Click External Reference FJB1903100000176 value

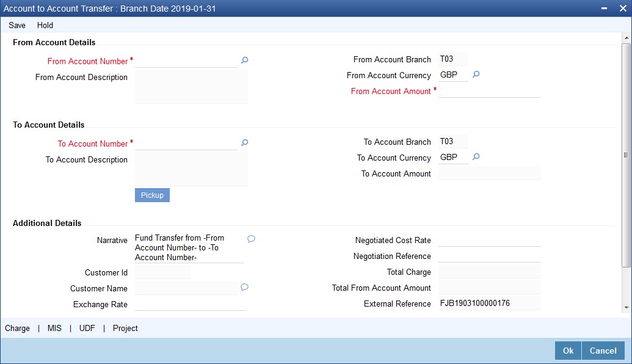coord(490,303)
